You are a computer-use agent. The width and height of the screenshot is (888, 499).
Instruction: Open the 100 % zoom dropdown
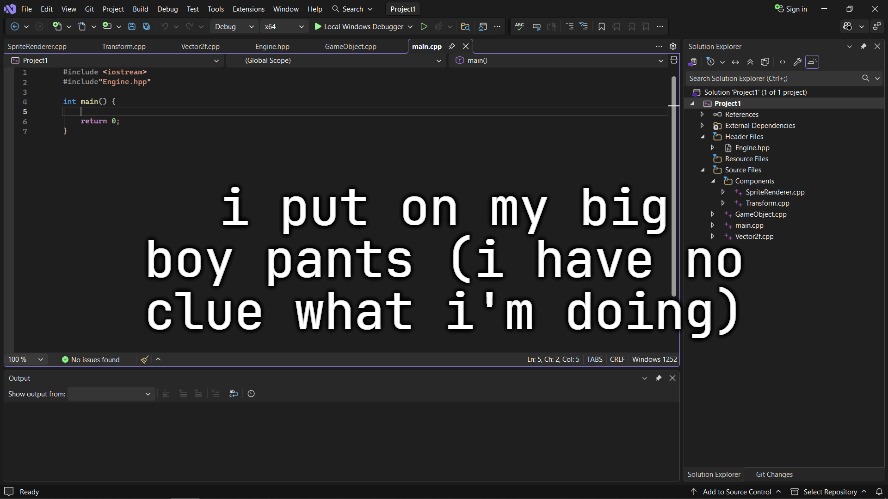[x=25, y=359]
